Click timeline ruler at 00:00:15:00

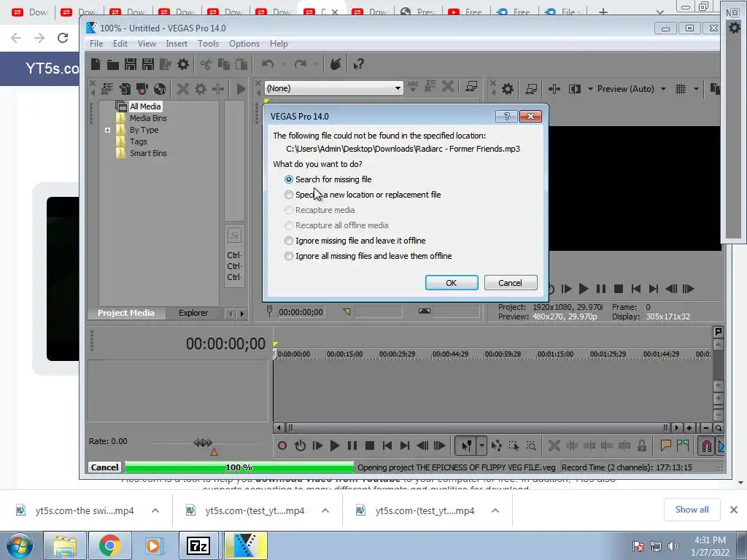point(344,354)
